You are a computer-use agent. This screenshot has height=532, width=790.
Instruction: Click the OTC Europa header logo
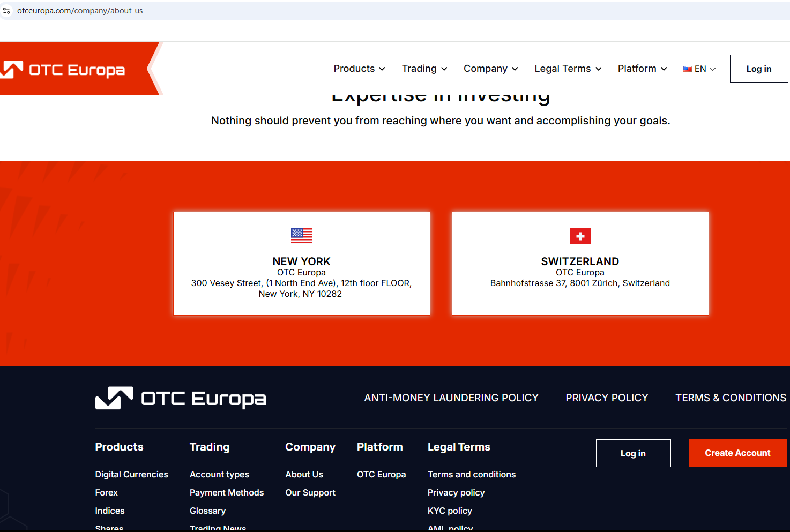tap(63, 70)
